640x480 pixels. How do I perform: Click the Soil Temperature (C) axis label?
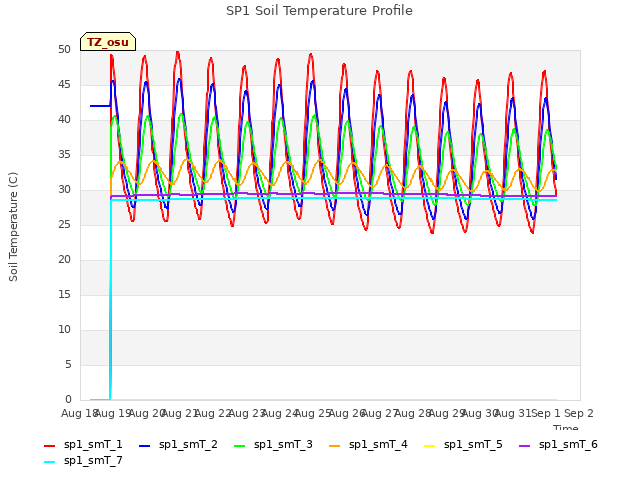(x=13, y=227)
